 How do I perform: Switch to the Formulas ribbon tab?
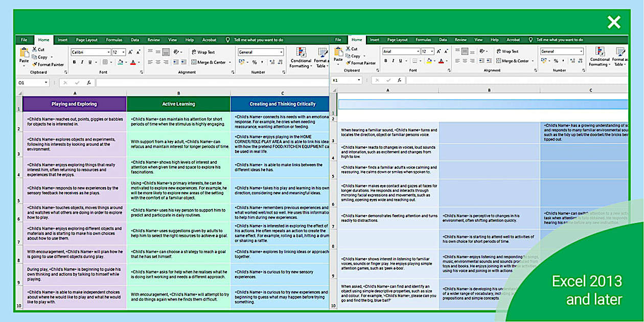point(114,39)
